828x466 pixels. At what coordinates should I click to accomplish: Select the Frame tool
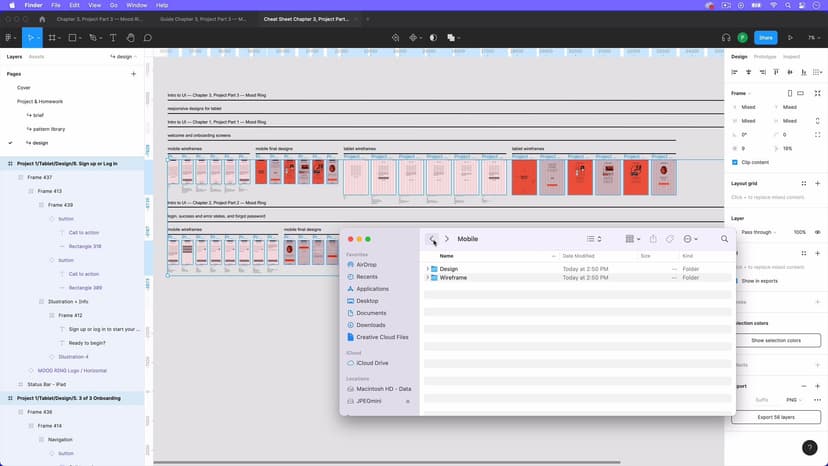tap(52, 38)
